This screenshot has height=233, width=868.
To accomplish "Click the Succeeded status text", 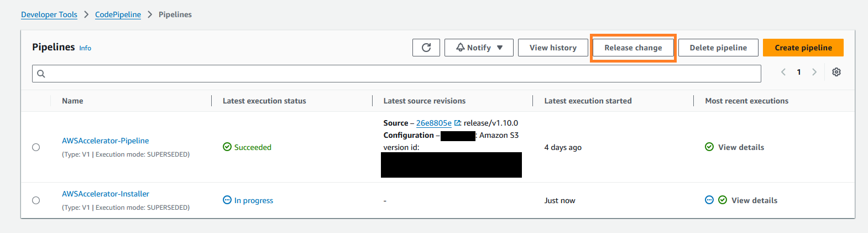I will (x=253, y=147).
